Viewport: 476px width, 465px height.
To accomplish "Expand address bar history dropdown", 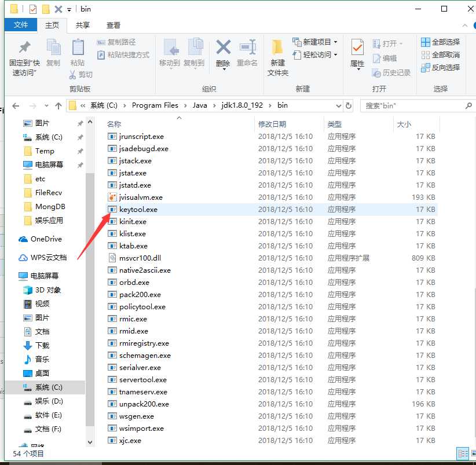I will [x=339, y=105].
